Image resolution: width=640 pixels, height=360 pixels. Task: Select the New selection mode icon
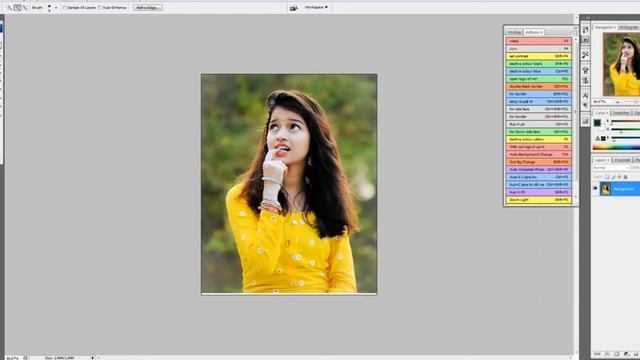click(x=10, y=7)
